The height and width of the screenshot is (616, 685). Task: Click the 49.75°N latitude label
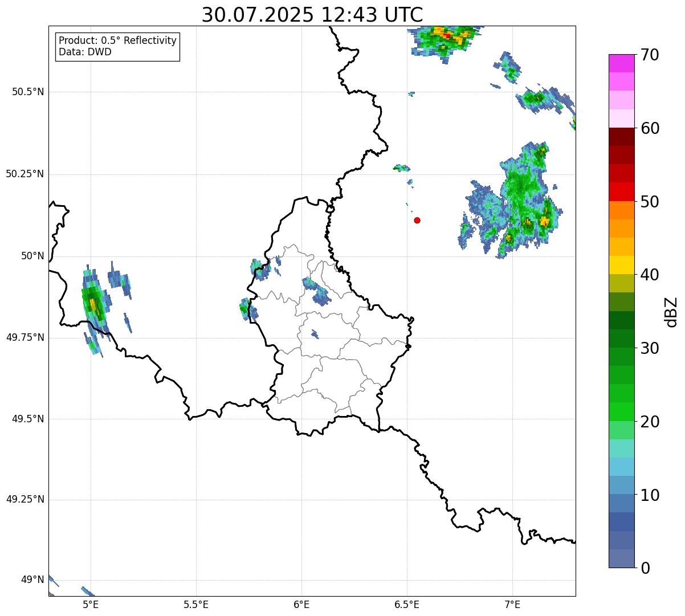pos(25,337)
